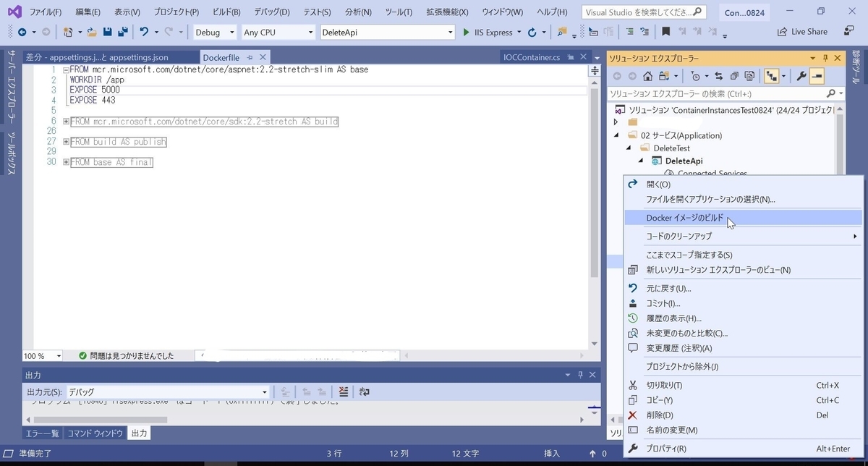Image resolution: width=868 pixels, height=466 pixels.
Task: Switch to the IOCContainer.cs tab
Action: [531, 57]
